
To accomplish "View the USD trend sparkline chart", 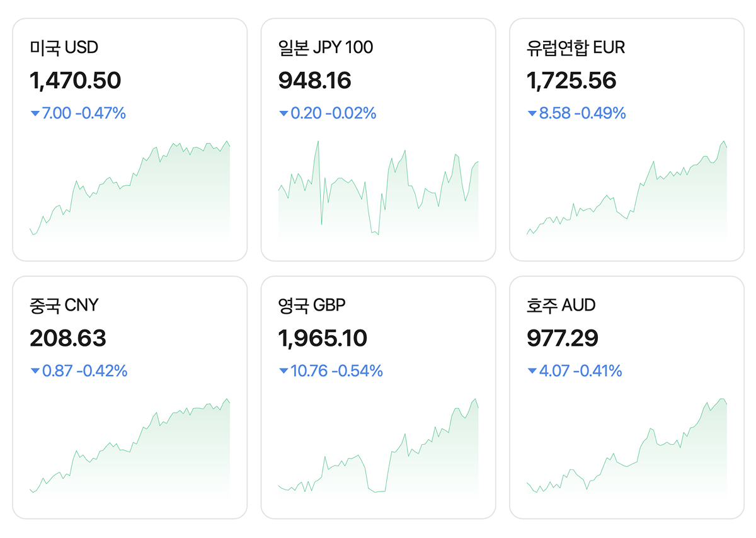I will click(x=130, y=189).
